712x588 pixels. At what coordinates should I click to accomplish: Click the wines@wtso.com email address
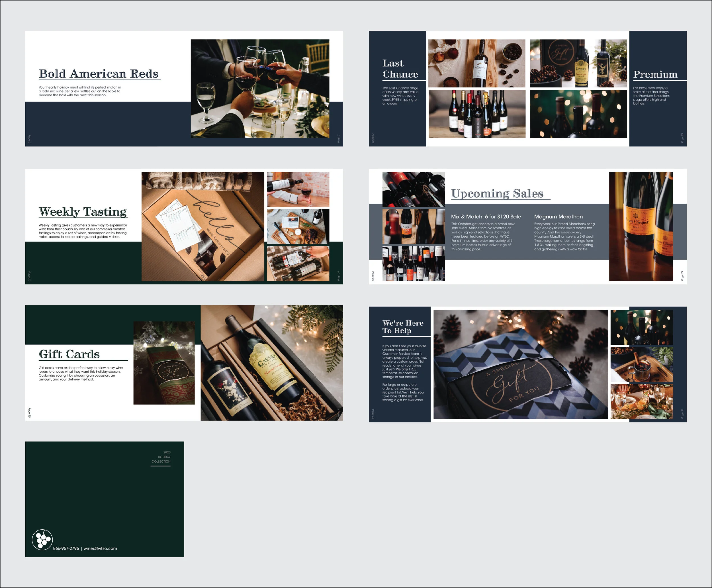[x=100, y=548]
